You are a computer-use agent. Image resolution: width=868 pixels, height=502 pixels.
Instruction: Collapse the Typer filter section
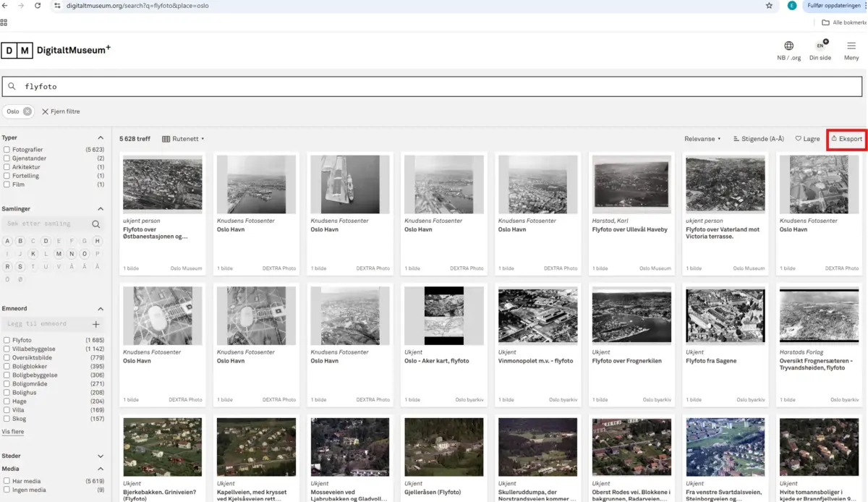101,137
